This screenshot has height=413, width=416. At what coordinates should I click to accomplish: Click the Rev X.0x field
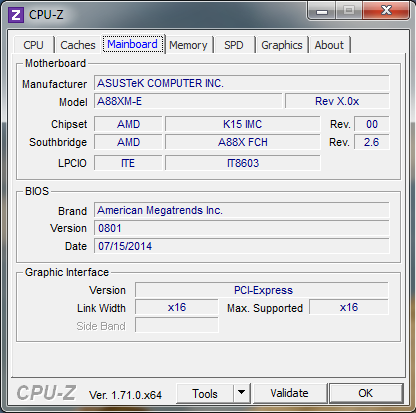[x=337, y=101]
